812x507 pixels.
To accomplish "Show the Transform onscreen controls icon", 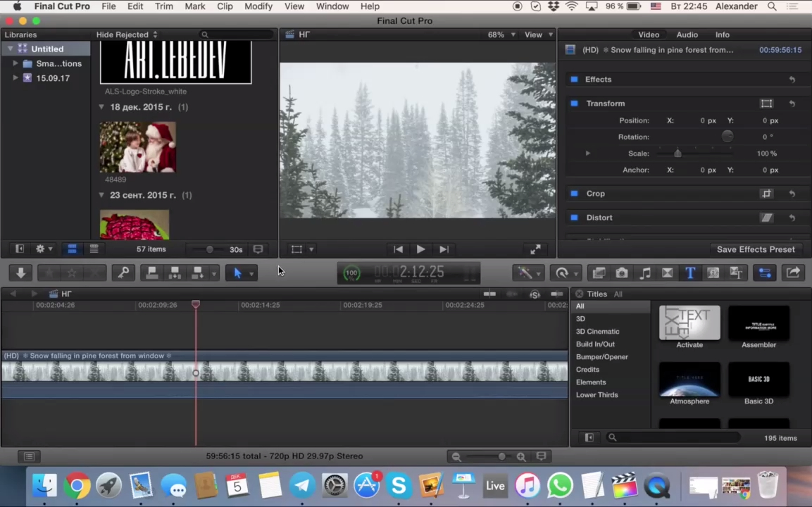I will (x=766, y=104).
